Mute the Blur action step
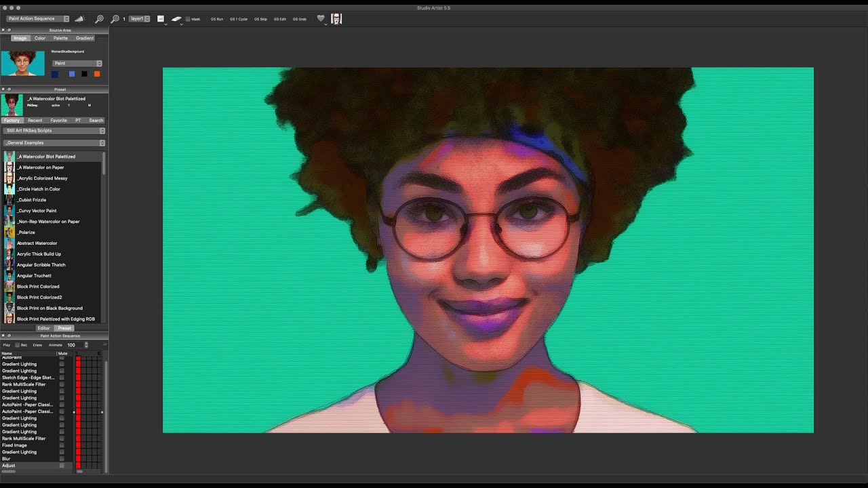 62,459
